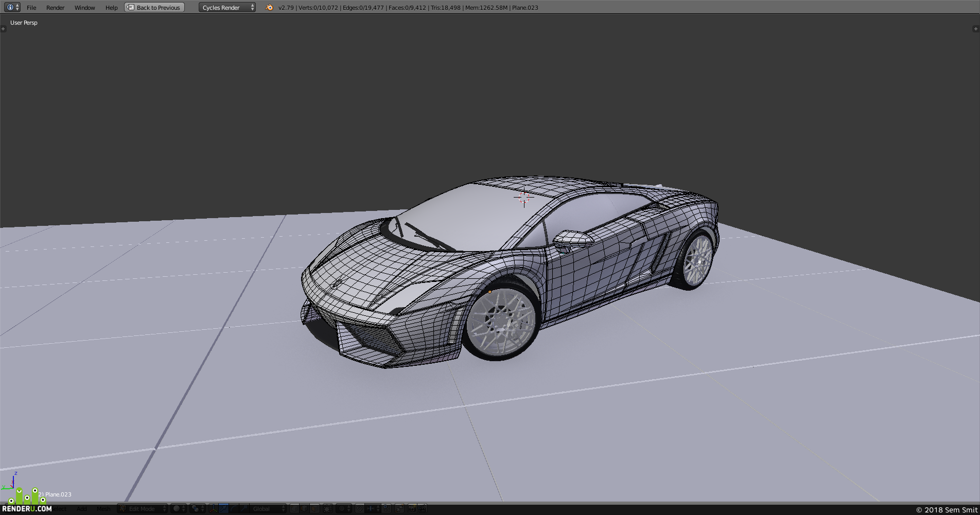
Task: Open the File menu
Action: click(x=31, y=8)
